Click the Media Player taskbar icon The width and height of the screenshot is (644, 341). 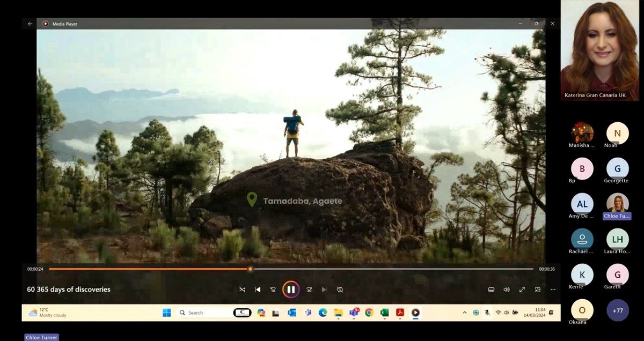415,313
